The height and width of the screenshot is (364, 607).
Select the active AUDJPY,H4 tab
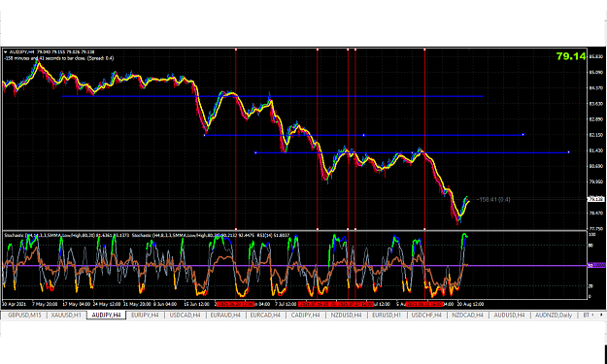pyautogui.click(x=107, y=315)
